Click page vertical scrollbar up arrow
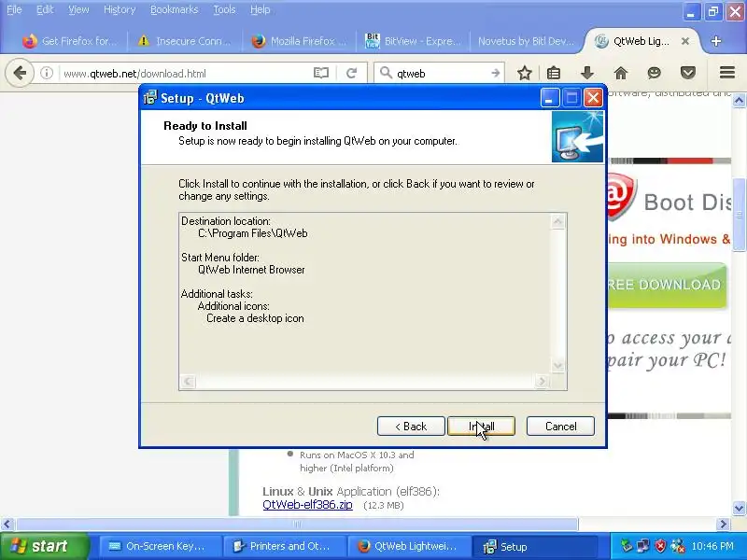The image size is (747, 560). click(x=739, y=101)
